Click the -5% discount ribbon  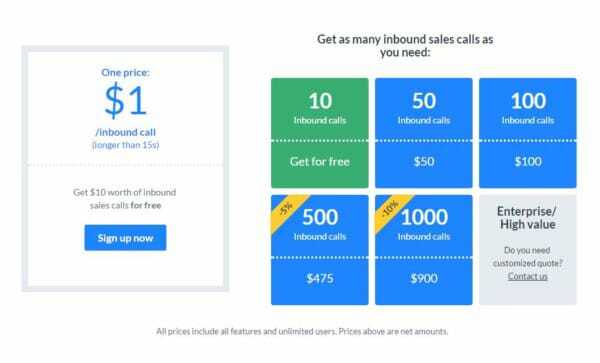click(x=286, y=209)
